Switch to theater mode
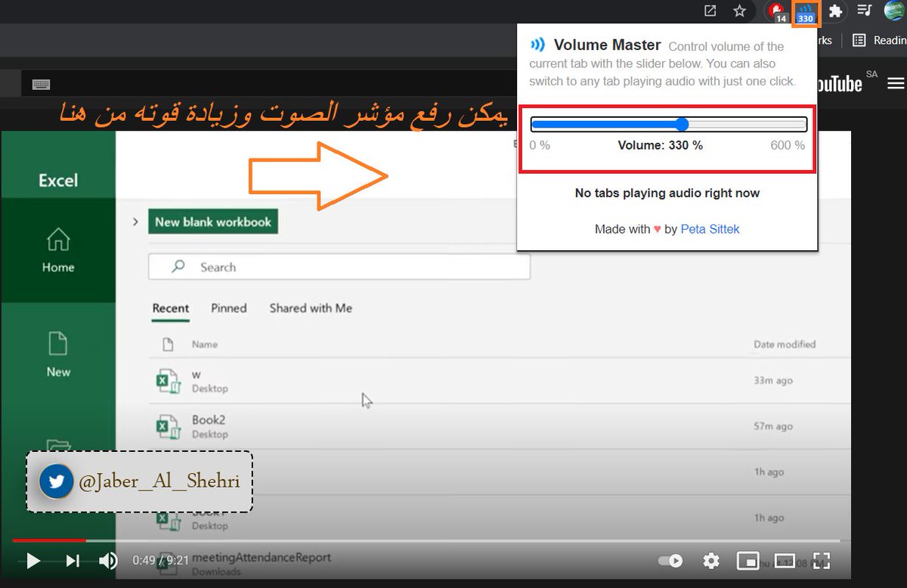907x588 pixels. point(785,561)
